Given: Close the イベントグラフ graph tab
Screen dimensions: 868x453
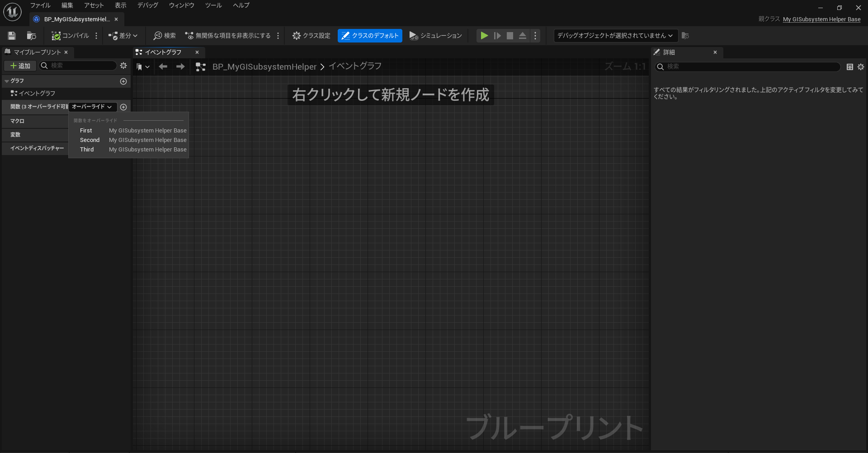Looking at the screenshot, I should coord(197,52).
